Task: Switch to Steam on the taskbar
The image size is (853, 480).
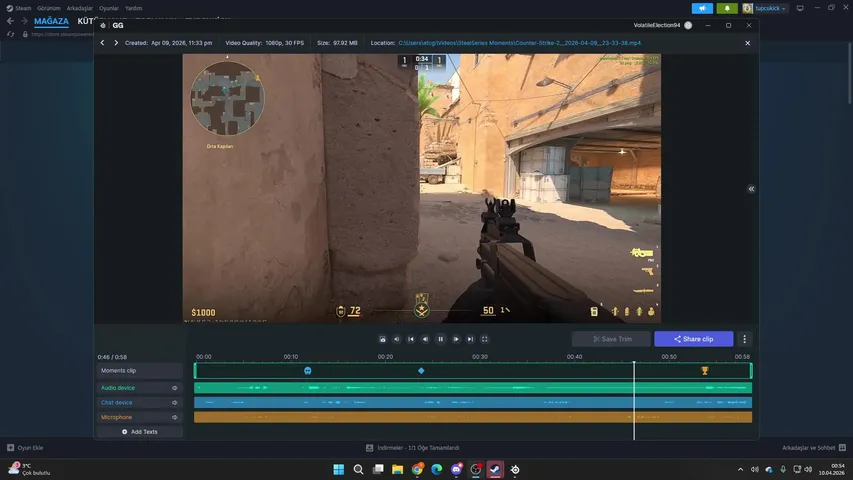Action: tap(495, 469)
